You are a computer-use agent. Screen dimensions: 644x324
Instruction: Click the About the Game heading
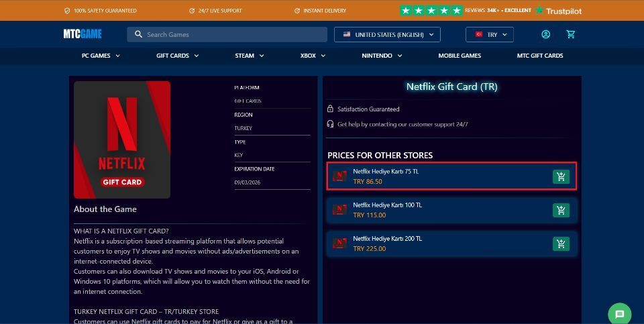click(x=105, y=209)
